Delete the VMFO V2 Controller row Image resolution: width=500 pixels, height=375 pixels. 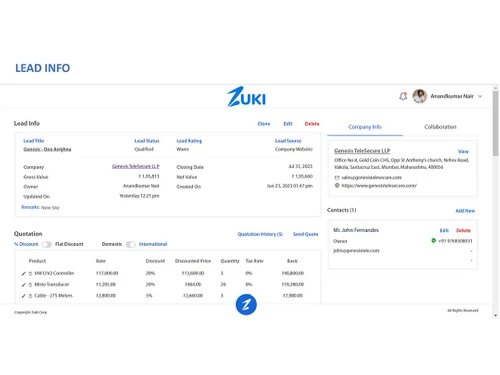pyautogui.click(x=30, y=274)
